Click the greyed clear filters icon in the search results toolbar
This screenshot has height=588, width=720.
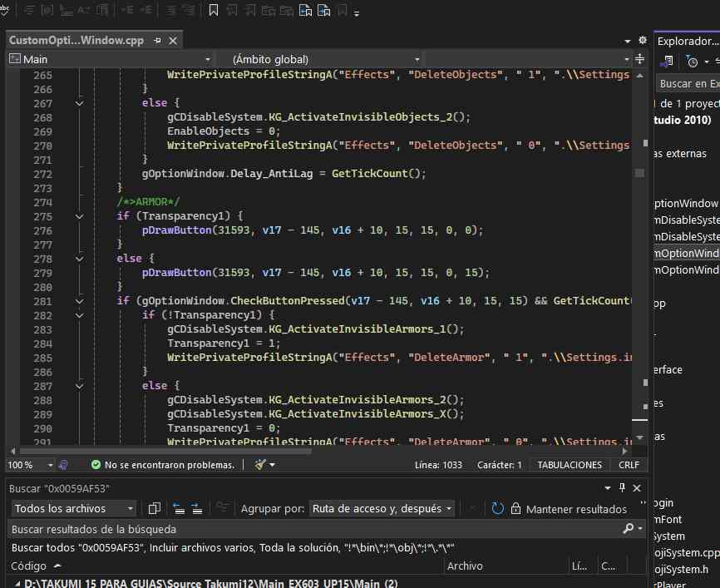tap(223, 507)
